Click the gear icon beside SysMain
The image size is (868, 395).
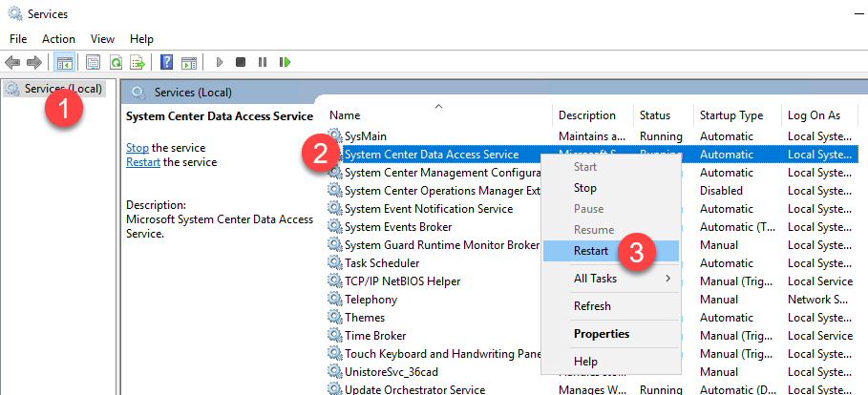coord(335,136)
